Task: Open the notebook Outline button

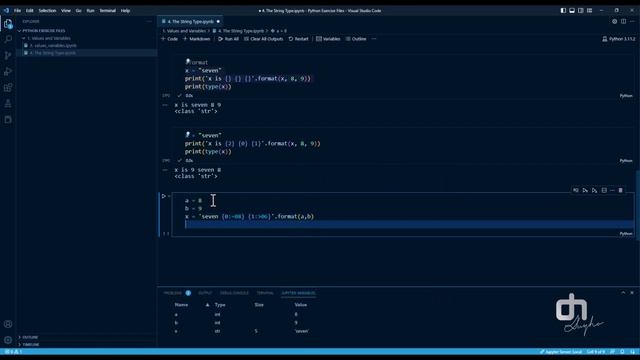Action: (356, 39)
